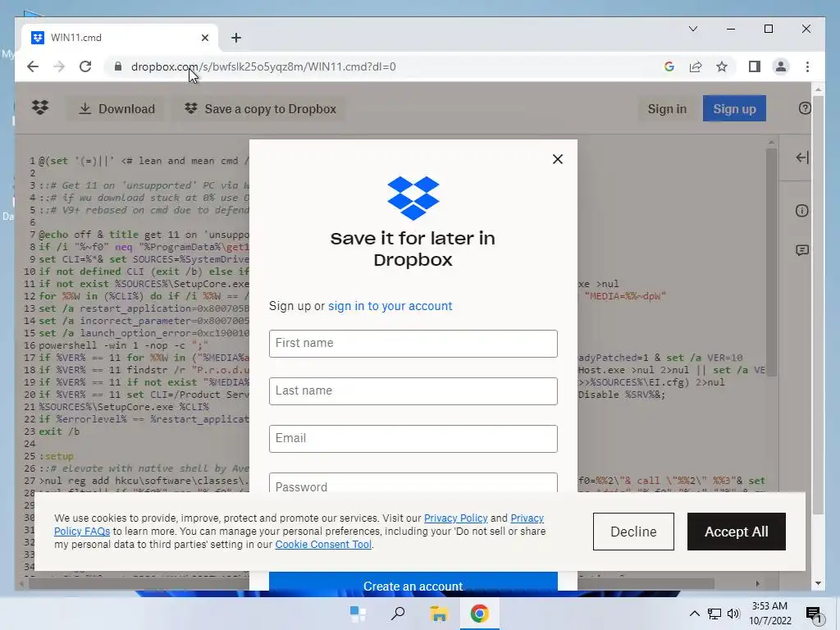Click the code viewer vertical scrollbar
Screen dimensions: 840x630
[771, 262]
